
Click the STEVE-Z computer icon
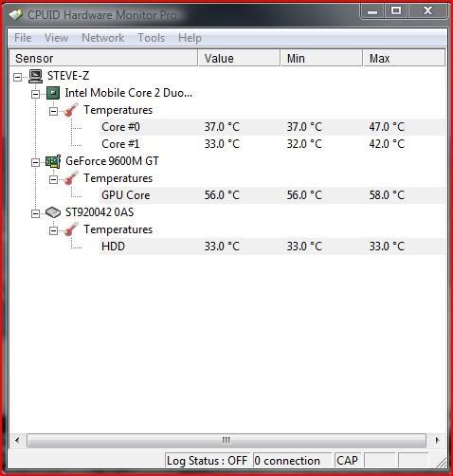35,76
